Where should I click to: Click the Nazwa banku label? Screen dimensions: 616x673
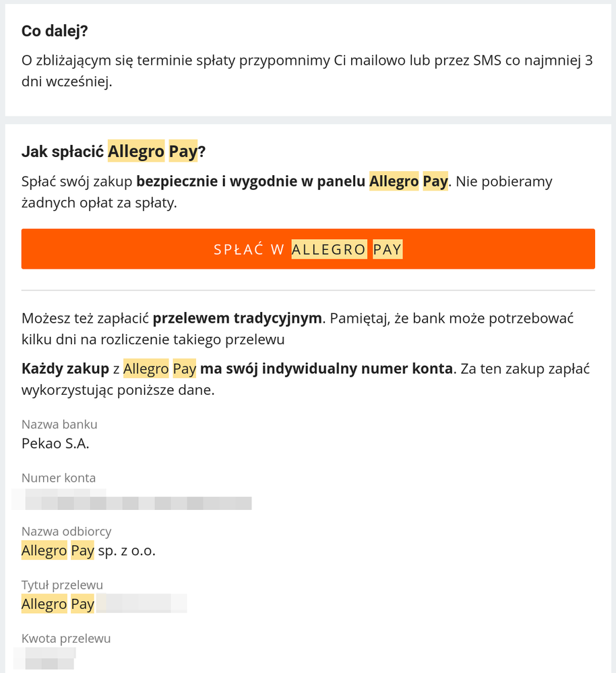click(x=59, y=424)
